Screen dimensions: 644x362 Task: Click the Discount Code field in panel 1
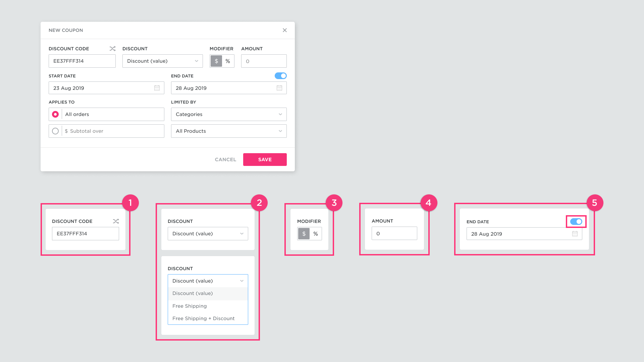click(x=86, y=234)
